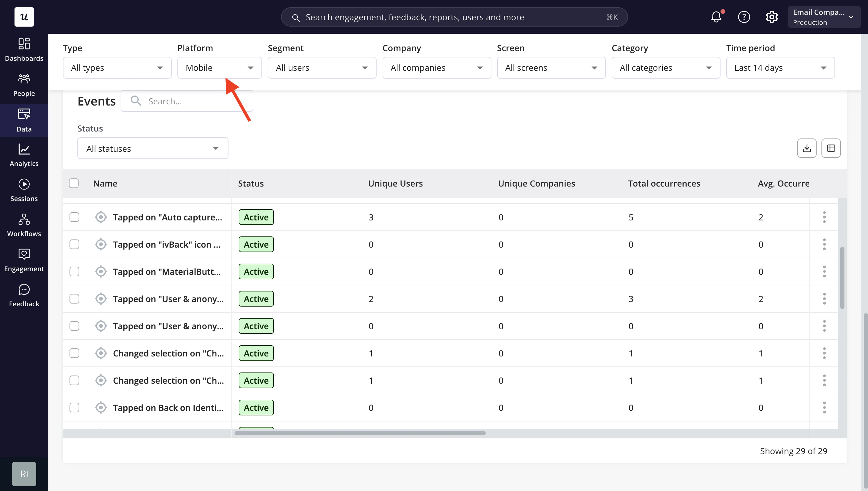
Task: Check the Tapped on "Auto capture" row
Action: pyautogui.click(x=74, y=217)
